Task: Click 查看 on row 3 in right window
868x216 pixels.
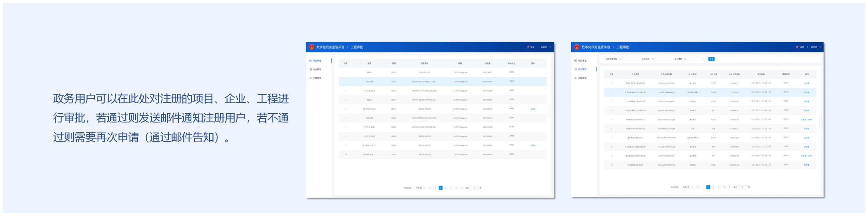Action: (x=807, y=102)
